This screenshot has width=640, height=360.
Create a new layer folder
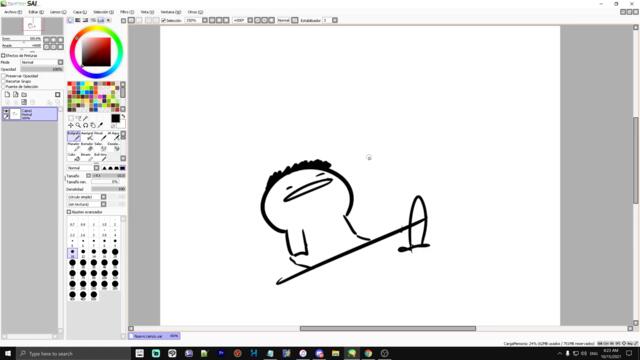[x=24, y=94]
